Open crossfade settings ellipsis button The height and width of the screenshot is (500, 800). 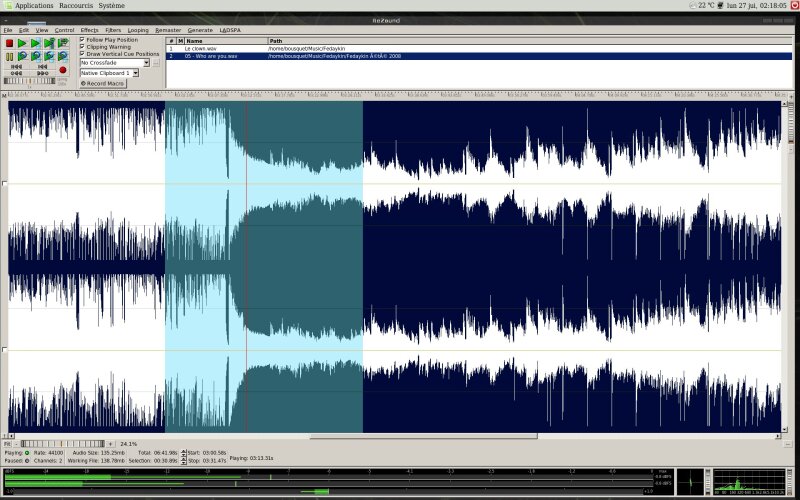pyautogui.click(x=156, y=63)
